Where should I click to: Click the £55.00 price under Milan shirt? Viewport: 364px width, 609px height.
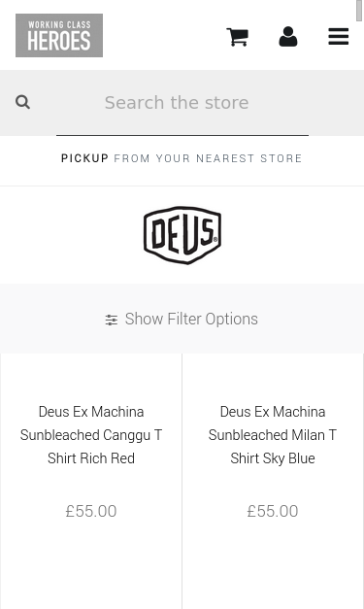tap(273, 511)
